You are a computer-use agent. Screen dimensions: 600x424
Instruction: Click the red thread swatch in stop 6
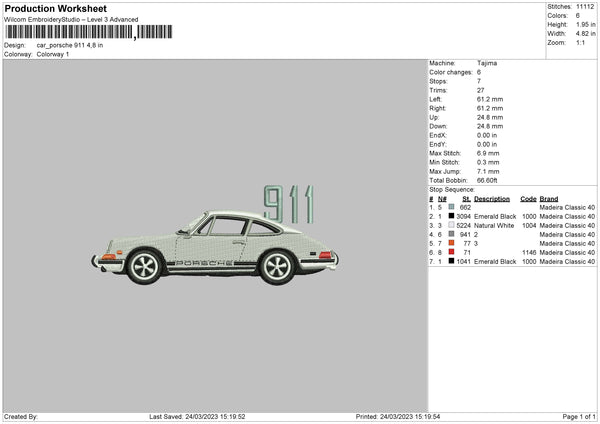451,252
